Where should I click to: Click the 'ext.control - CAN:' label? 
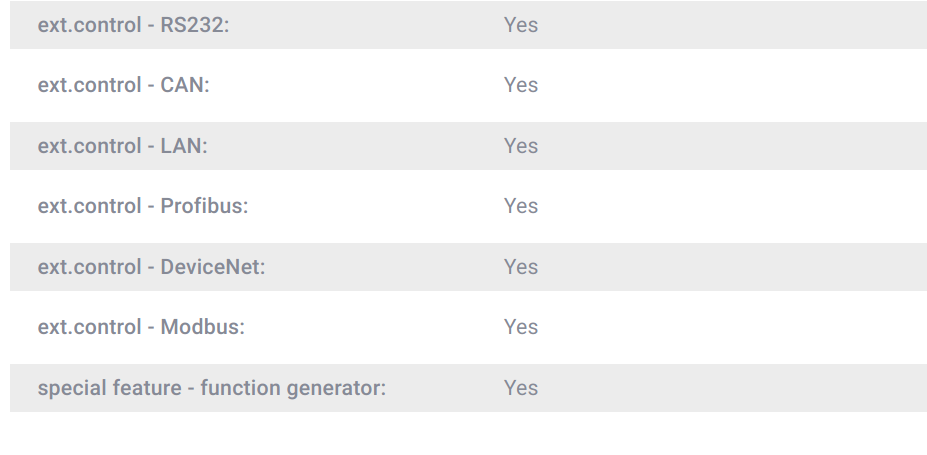coord(123,85)
